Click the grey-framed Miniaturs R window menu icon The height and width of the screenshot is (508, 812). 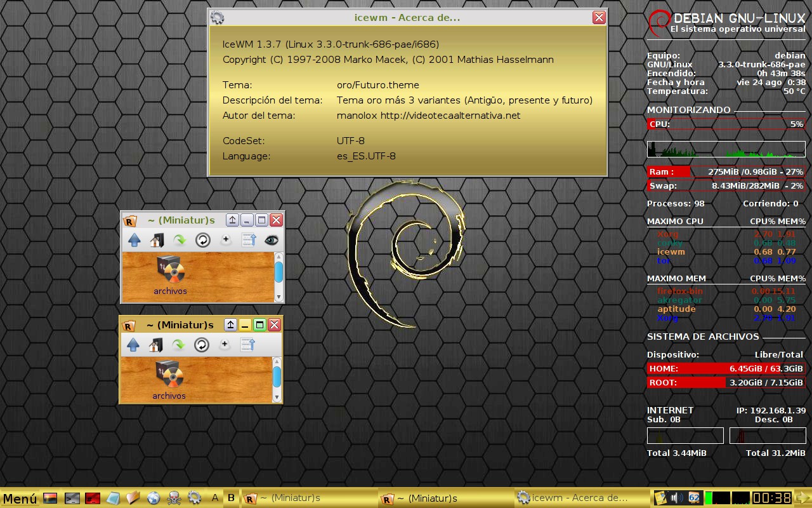tap(130, 220)
